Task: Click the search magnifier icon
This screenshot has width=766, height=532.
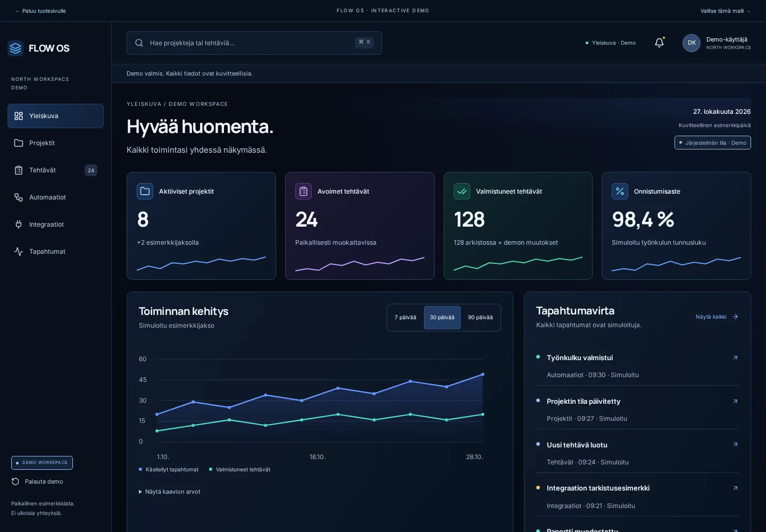Action: click(139, 43)
